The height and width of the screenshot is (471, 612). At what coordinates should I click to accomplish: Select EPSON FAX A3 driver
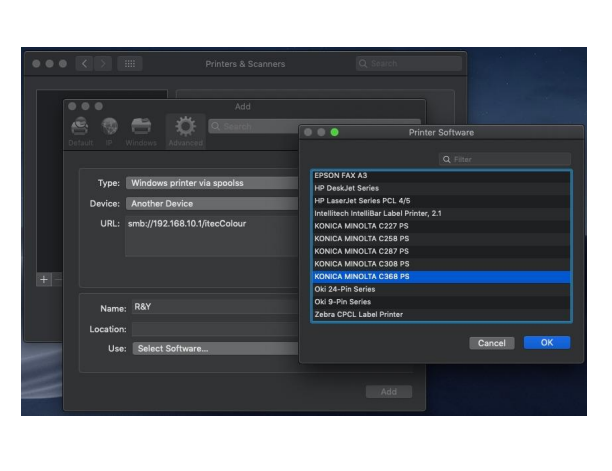tap(440, 175)
